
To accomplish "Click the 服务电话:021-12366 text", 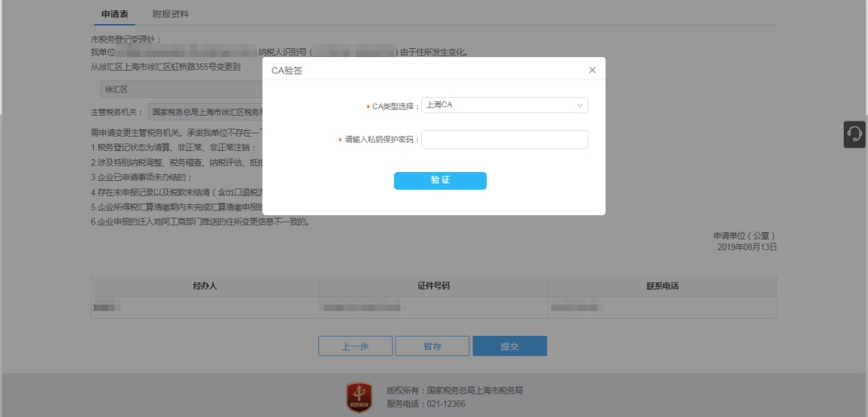I will tap(426, 403).
